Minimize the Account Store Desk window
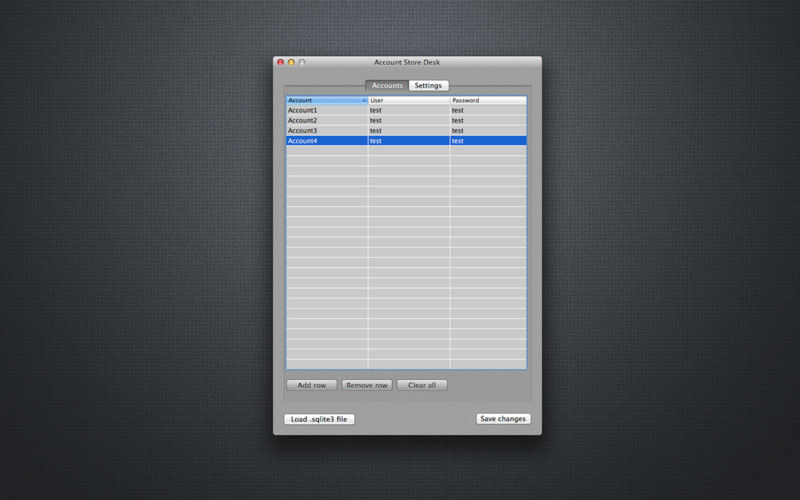The height and width of the screenshot is (500, 800). pos(291,62)
